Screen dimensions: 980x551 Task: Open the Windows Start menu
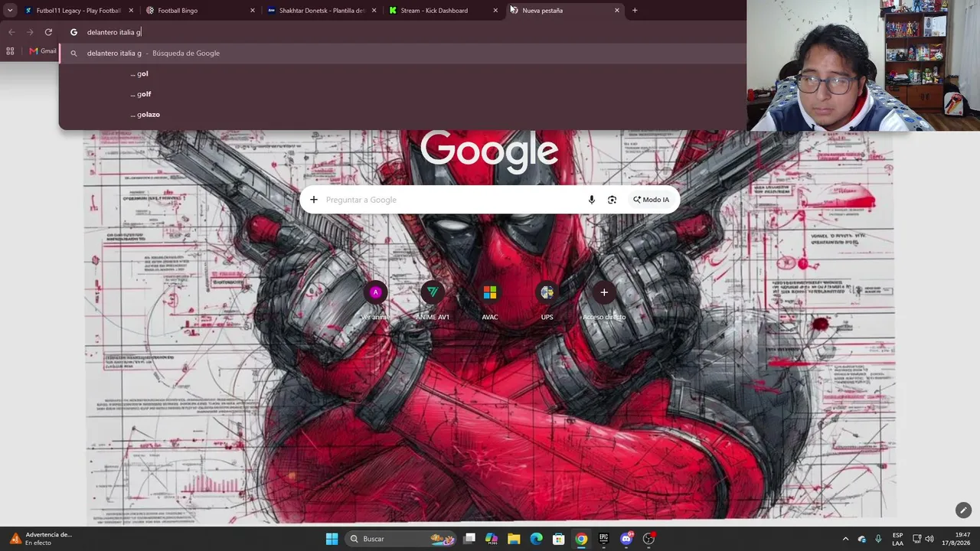[332, 539]
